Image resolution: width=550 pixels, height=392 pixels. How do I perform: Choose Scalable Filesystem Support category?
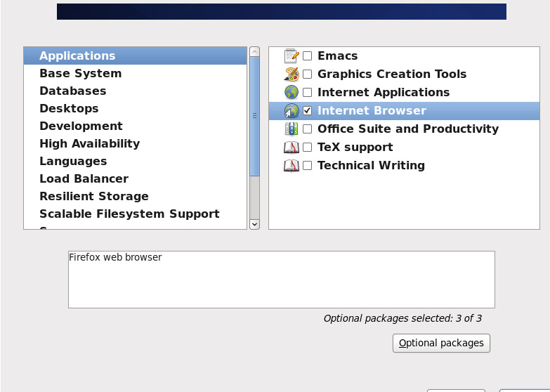(x=136, y=214)
